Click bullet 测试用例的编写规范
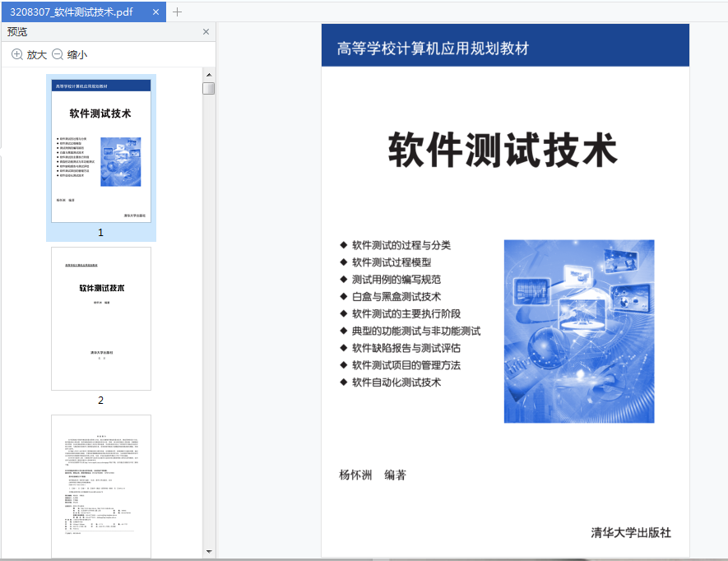Screen dimensions: 728x561 tap(396, 280)
